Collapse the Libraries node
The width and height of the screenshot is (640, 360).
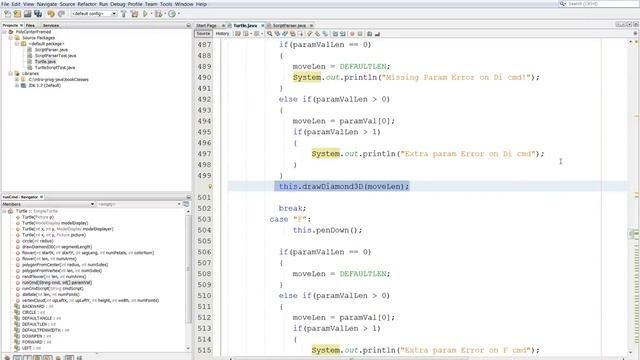tap(11, 73)
